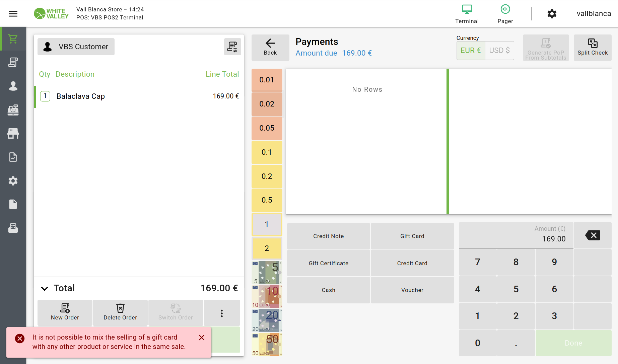Tap numpad key 6
The image size is (618, 364).
click(x=554, y=289)
